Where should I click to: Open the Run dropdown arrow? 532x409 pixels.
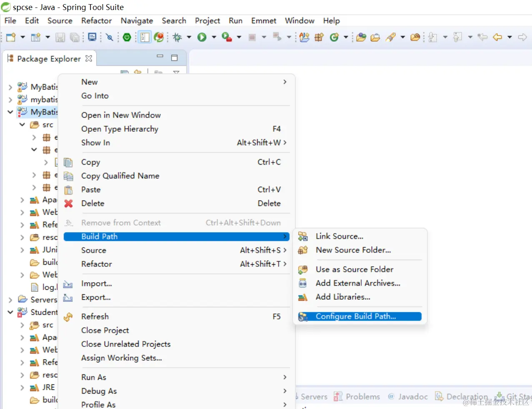[214, 37]
